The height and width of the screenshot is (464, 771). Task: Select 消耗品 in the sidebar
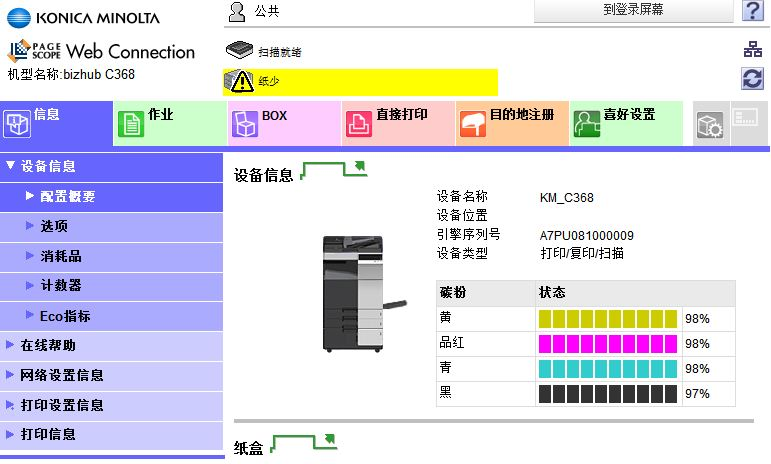60,256
